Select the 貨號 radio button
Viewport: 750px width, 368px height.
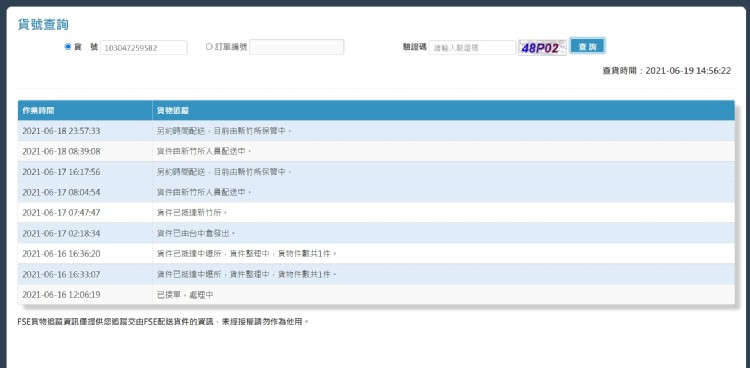67,47
